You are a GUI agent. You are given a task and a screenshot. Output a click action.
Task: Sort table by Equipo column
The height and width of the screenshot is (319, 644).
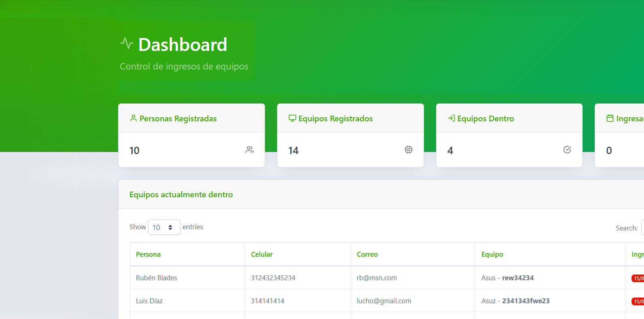(x=550, y=254)
